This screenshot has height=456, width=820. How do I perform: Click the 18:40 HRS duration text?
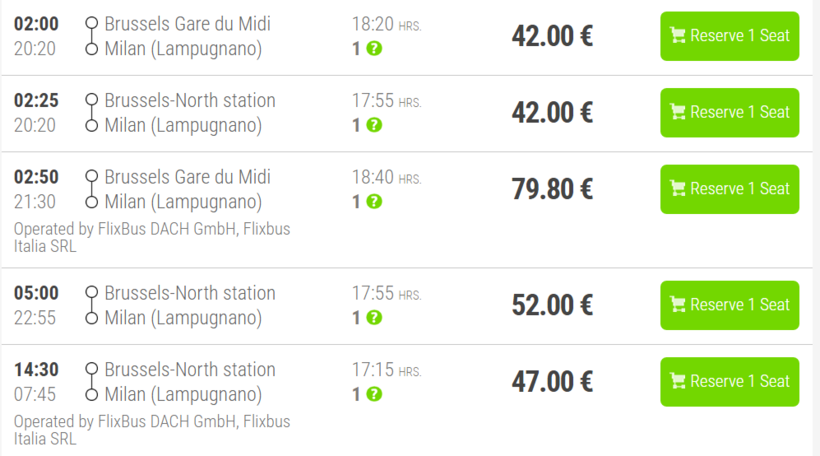[x=386, y=177]
